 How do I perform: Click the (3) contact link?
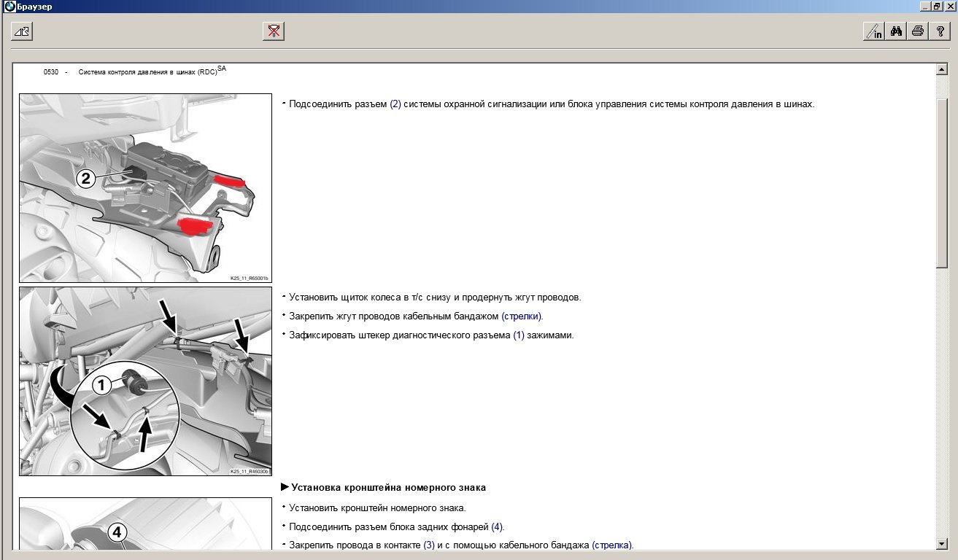coord(429,545)
